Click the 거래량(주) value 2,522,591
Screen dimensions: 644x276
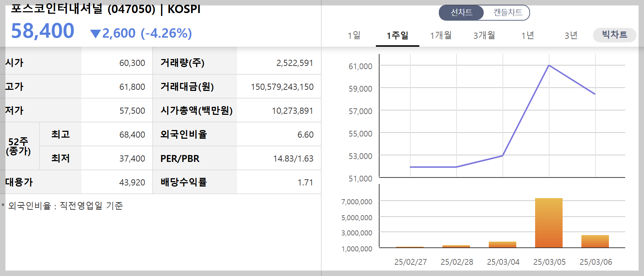295,63
